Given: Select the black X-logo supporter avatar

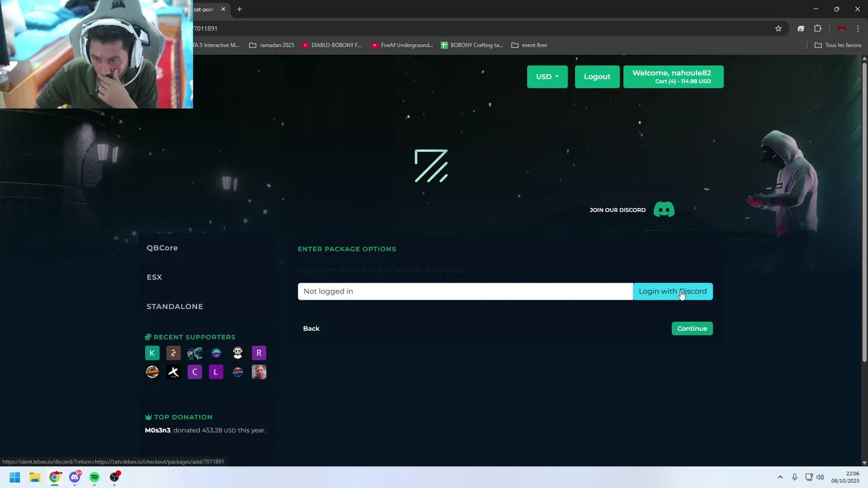Looking at the screenshot, I should 174,371.
